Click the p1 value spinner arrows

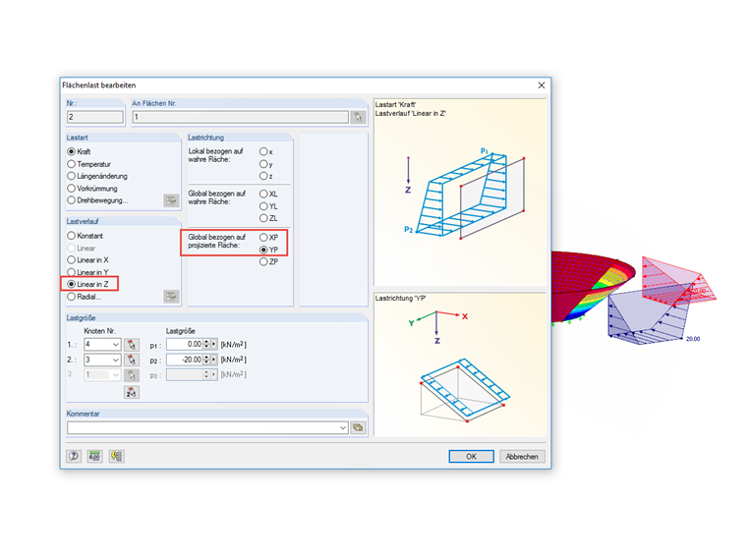(x=206, y=344)
